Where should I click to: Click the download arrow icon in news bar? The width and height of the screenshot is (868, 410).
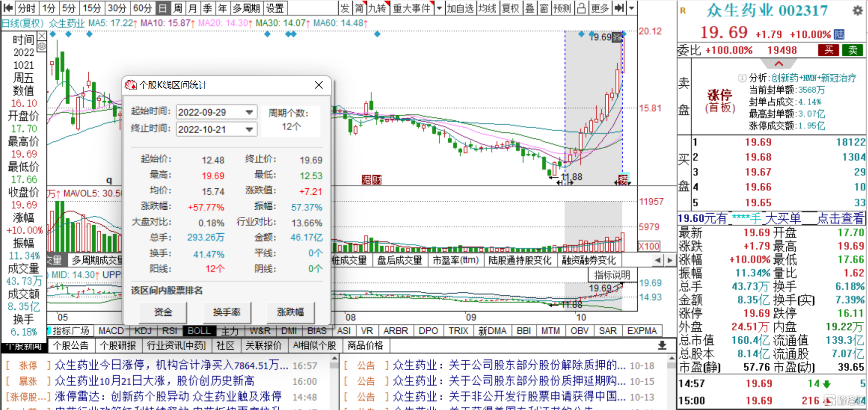click(x=662, y=345)
